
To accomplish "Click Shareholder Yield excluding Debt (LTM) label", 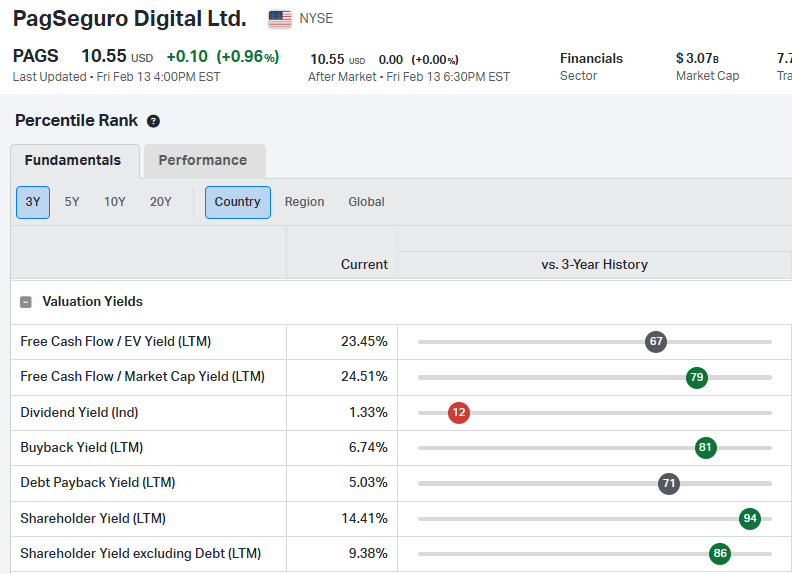I will point(141,554).
